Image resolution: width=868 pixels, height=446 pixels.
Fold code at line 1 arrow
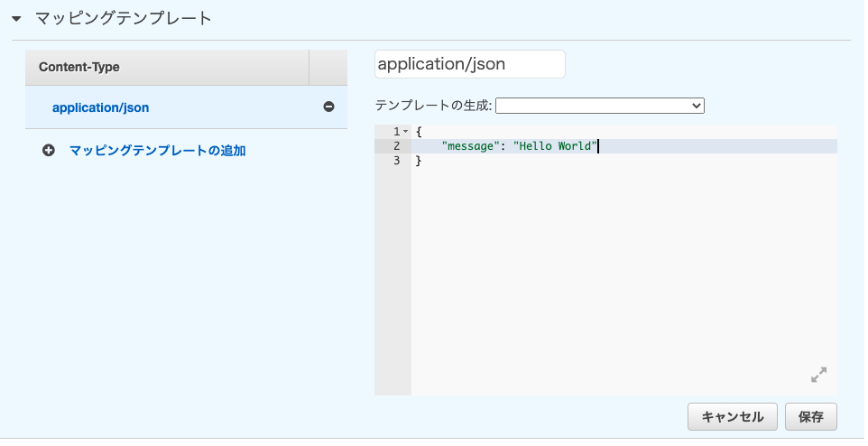click(x=406, y=132)
